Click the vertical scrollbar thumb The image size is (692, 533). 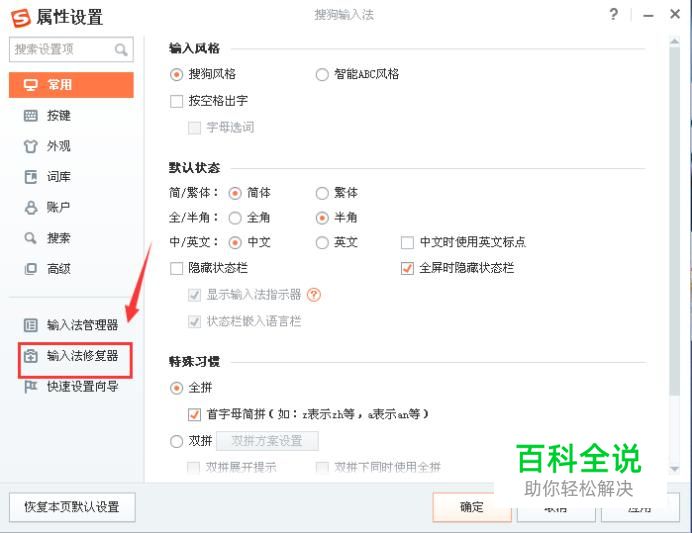pyautogui.click(x=674, y=221)
